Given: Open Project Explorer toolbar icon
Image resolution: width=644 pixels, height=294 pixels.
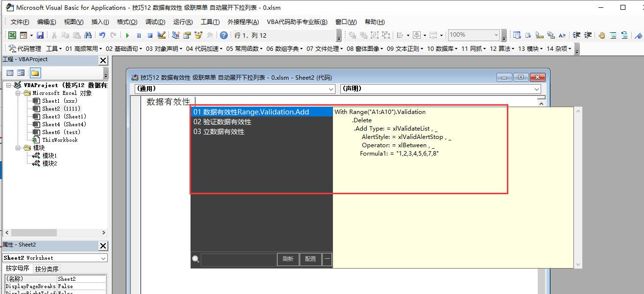Looking at the screenshot, I should (176, 35).
